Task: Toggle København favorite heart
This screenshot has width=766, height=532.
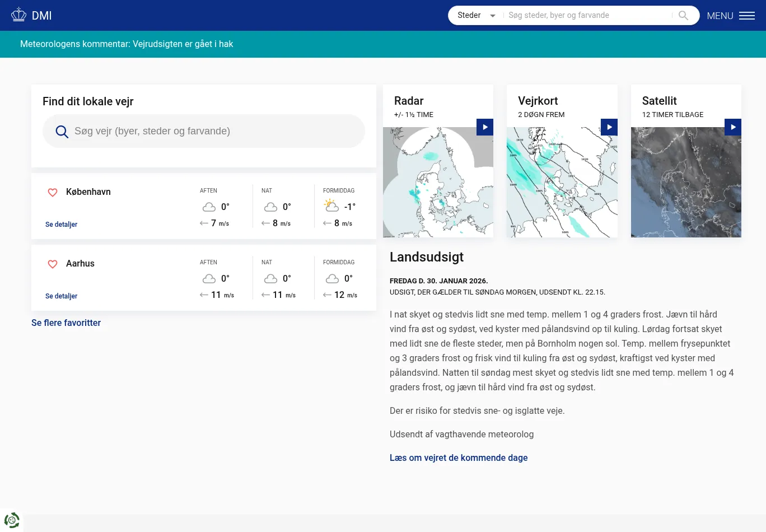Action: [53, 192]
